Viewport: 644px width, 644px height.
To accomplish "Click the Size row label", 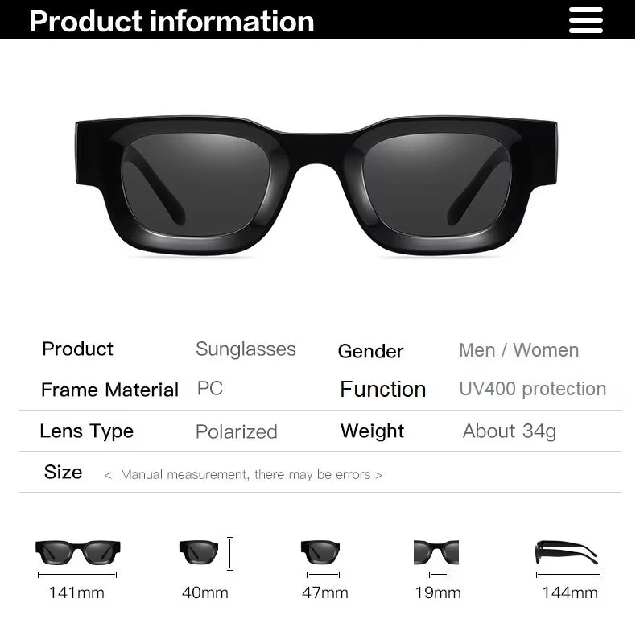I will [64, 472].
